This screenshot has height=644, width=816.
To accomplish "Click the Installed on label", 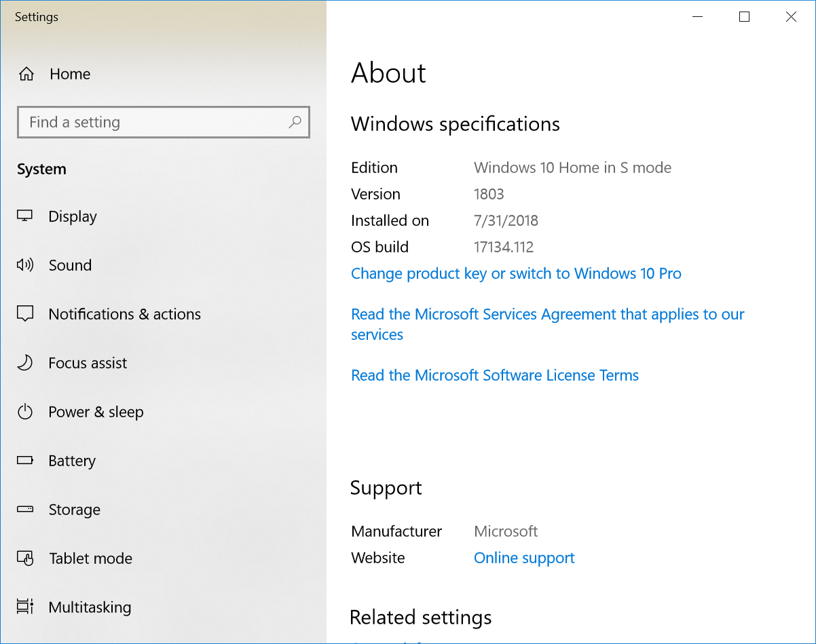I will tap(390, 221).
